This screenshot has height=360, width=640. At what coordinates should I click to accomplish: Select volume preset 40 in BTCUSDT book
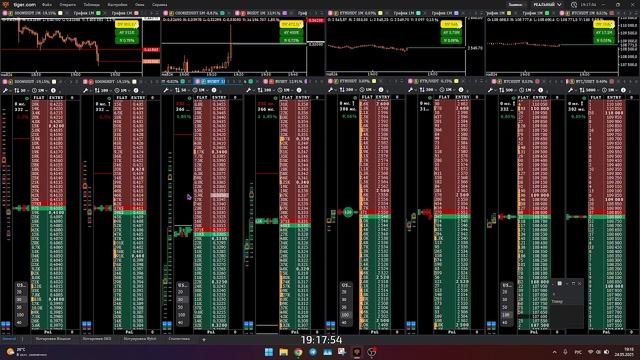(506, 323)
